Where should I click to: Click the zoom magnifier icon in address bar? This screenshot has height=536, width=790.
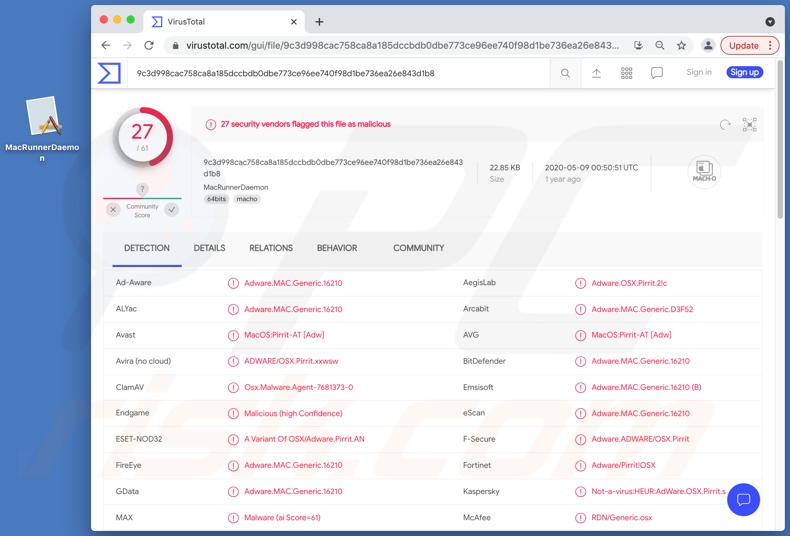tap(660, 45)
